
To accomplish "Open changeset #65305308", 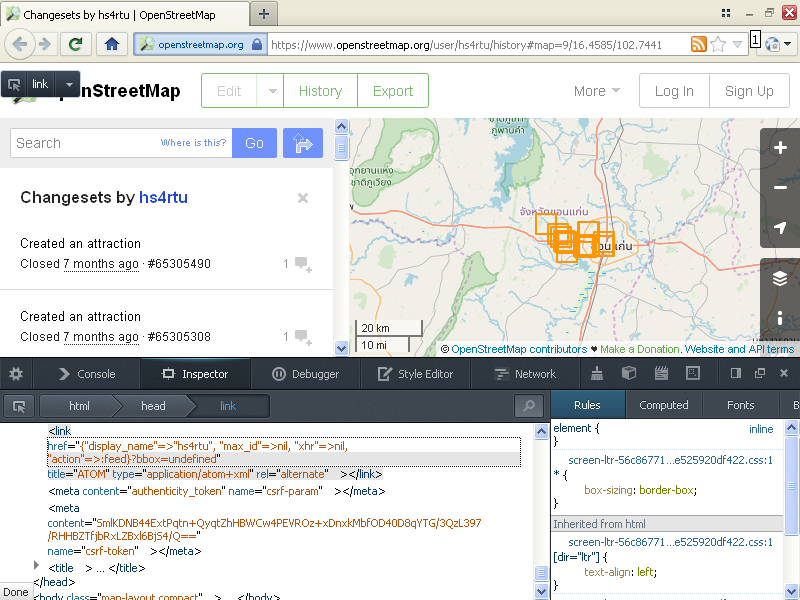I will pos(179,337).
